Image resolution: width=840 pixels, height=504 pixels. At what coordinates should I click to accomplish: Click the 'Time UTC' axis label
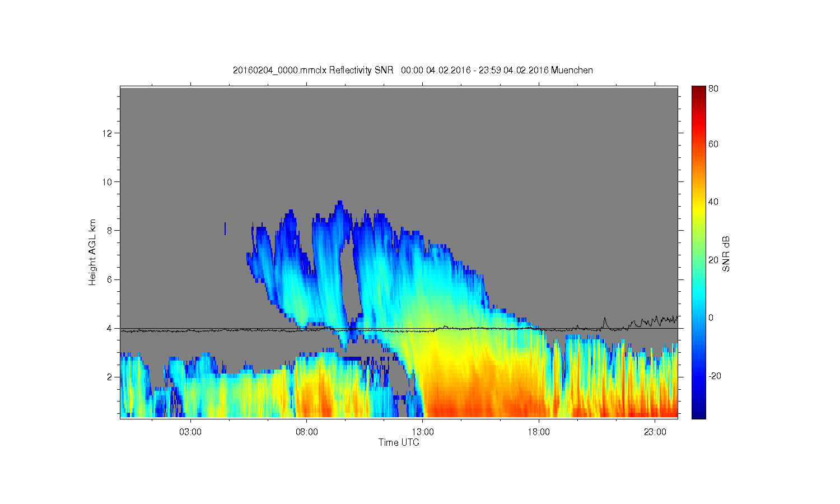399,442
